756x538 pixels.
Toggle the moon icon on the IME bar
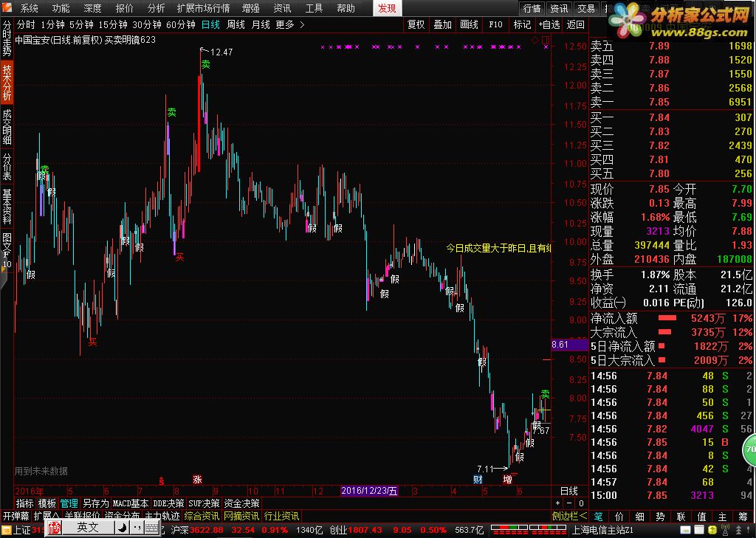(x=123, y=528)
